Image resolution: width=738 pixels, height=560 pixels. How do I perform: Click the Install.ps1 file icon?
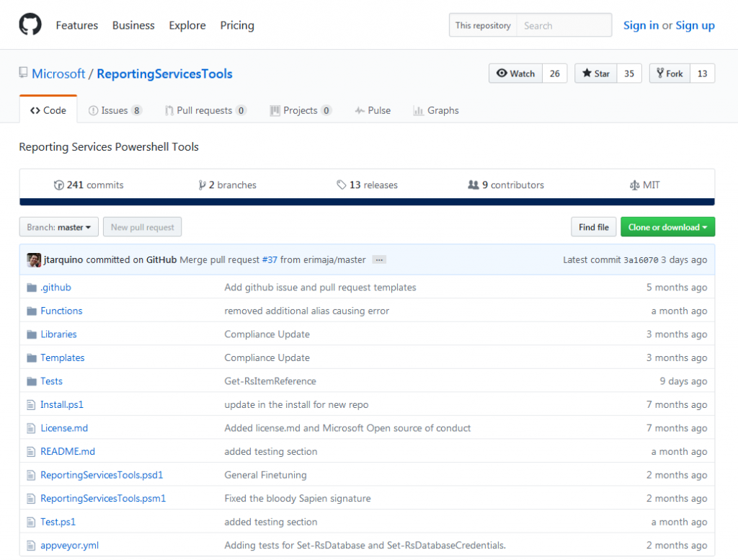31,405
